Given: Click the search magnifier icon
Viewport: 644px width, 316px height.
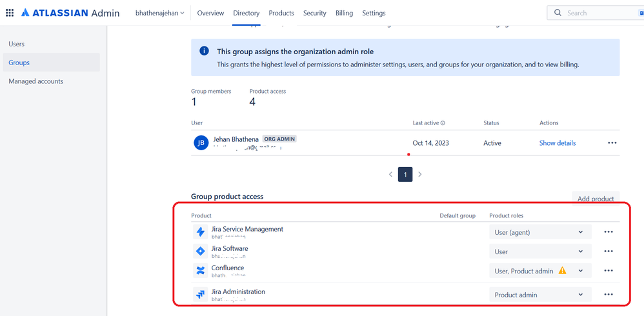Looking at the screenshot, I should coord(558,13).
